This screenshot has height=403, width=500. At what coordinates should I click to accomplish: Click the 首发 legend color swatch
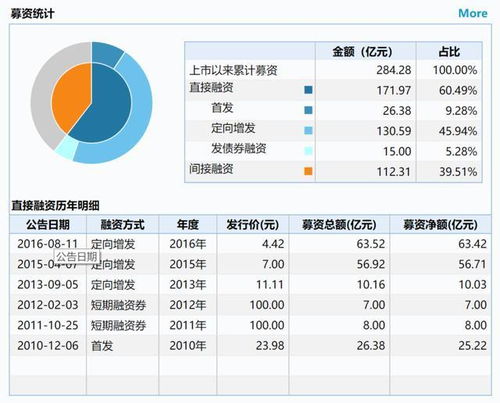308,110
